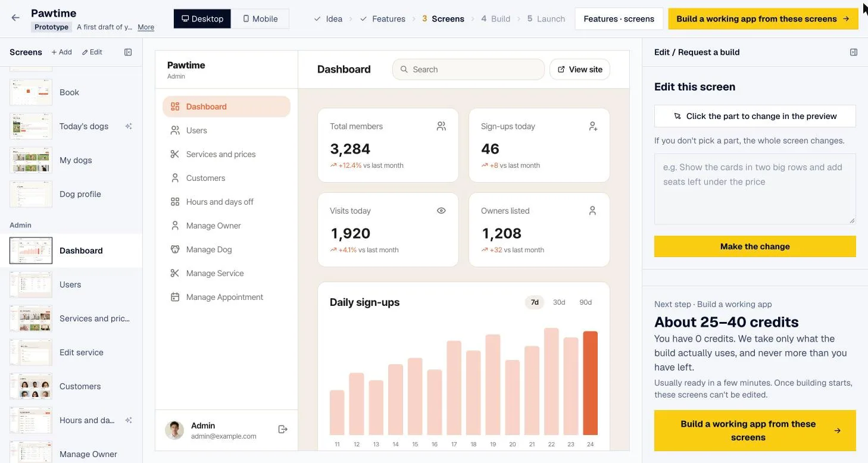Go to the Build step
This screenshot has width=868, height=463.
[x=496, y=19]
